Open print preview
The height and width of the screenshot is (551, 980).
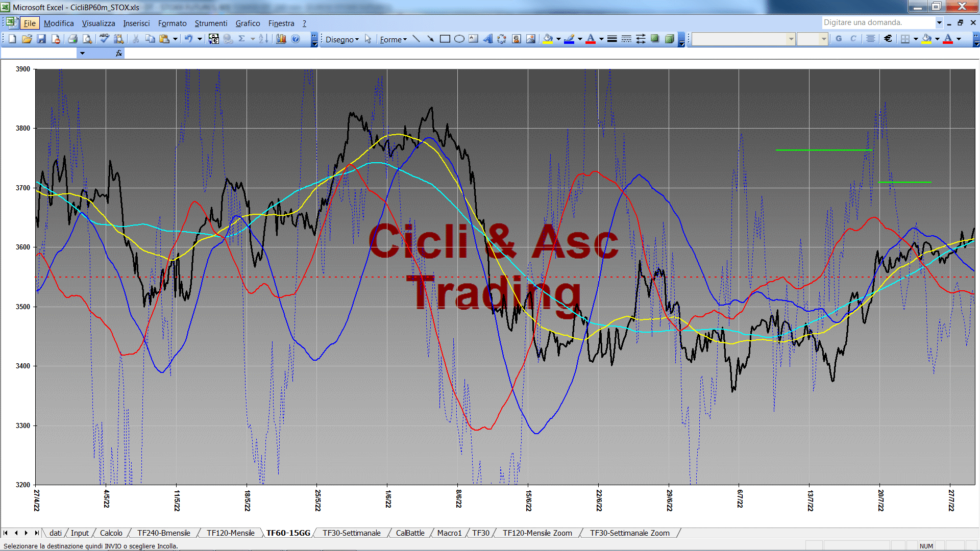pyautogui.click(x=87, y=39)
